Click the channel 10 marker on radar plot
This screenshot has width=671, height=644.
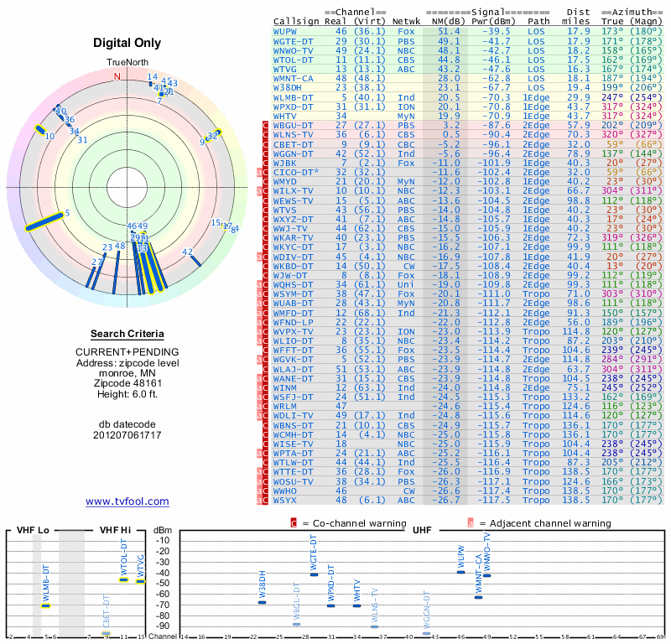(39, 130)
